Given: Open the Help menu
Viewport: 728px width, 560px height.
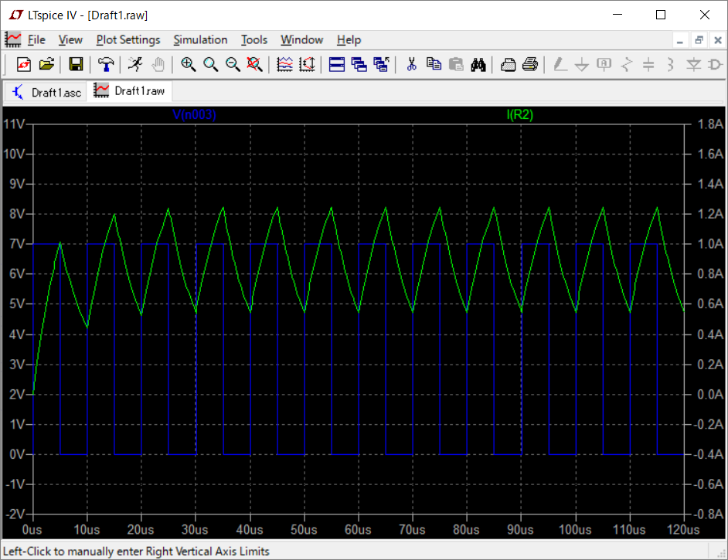Looking at the screenshot, I should (x=349, y=40).
